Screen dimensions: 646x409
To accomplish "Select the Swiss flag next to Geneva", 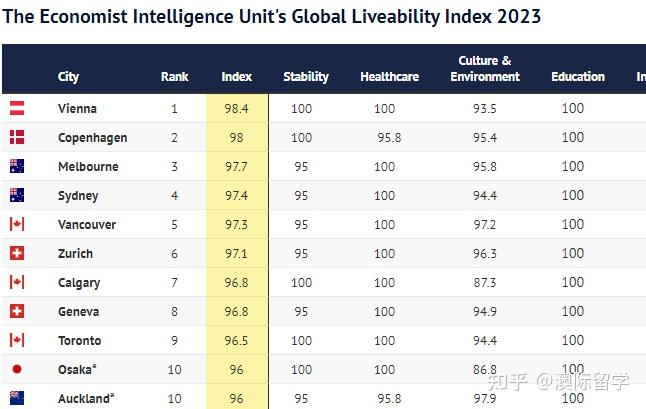I will (17, 311).
